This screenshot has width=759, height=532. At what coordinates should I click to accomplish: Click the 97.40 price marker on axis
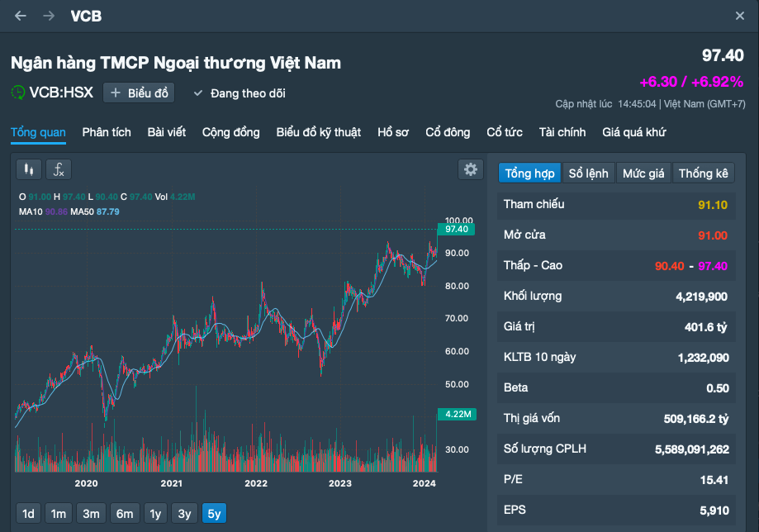[456, 229]
